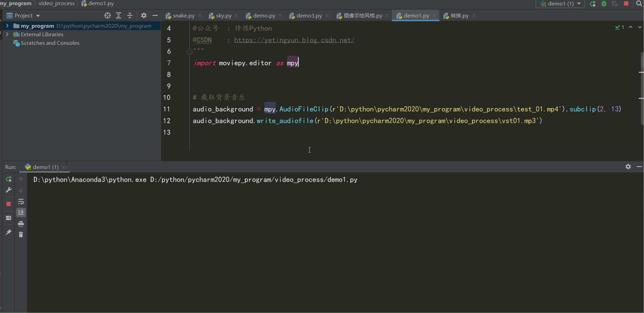Toggle soft-wrap in Run console
Viewport: 644px width, 313px height.
click(x=21, y=201)
